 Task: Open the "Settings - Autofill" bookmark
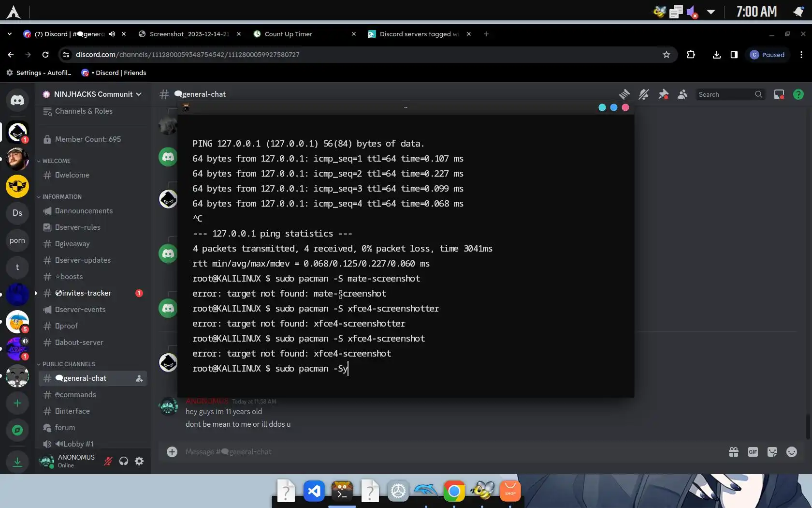coord(39,73)
